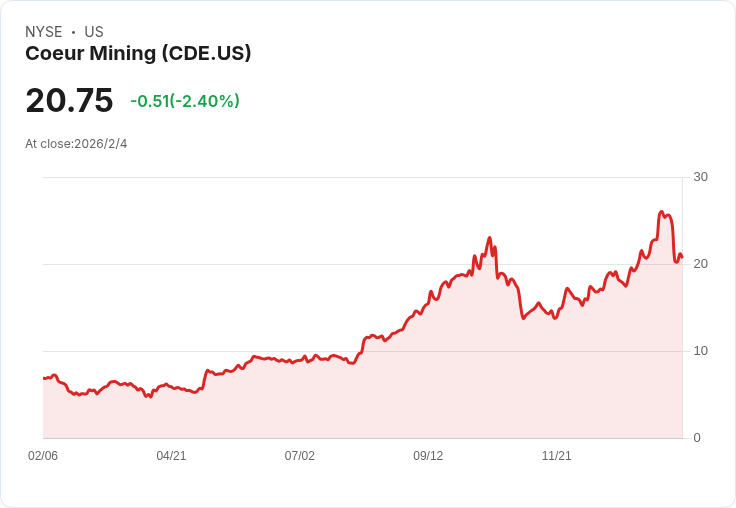Click the -0.51(-2.40%) change figure
This screenshot has width=736, height=508.
[x=185, y=101]
